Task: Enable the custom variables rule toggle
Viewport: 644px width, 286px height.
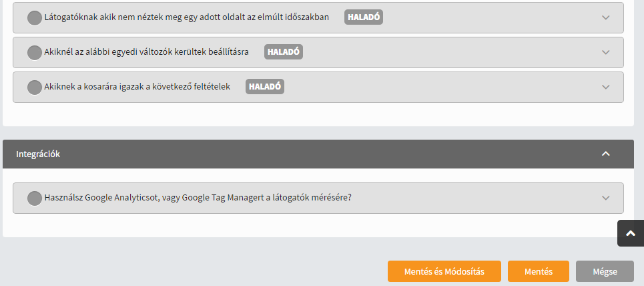Action: click(35, 53)
